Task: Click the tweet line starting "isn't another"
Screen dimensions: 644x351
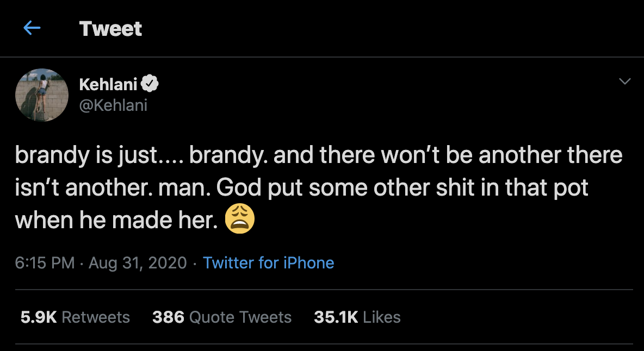Action: (302, 188)
